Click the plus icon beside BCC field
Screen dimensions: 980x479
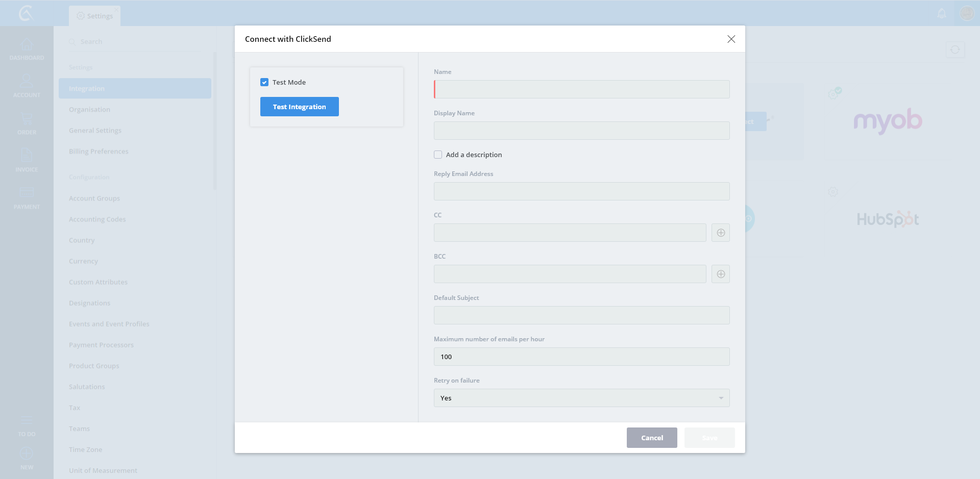[720, 274]
